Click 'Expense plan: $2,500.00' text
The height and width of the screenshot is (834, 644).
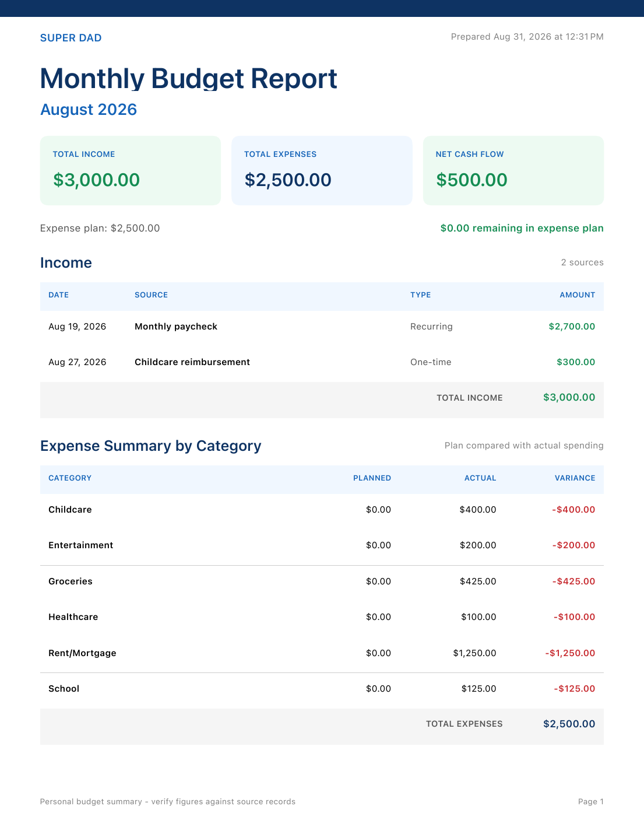[100, 228]
